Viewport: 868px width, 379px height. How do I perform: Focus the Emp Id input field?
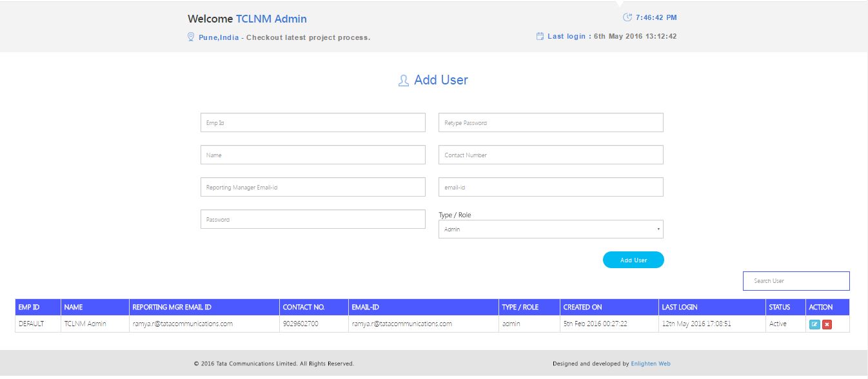(313, 122)
